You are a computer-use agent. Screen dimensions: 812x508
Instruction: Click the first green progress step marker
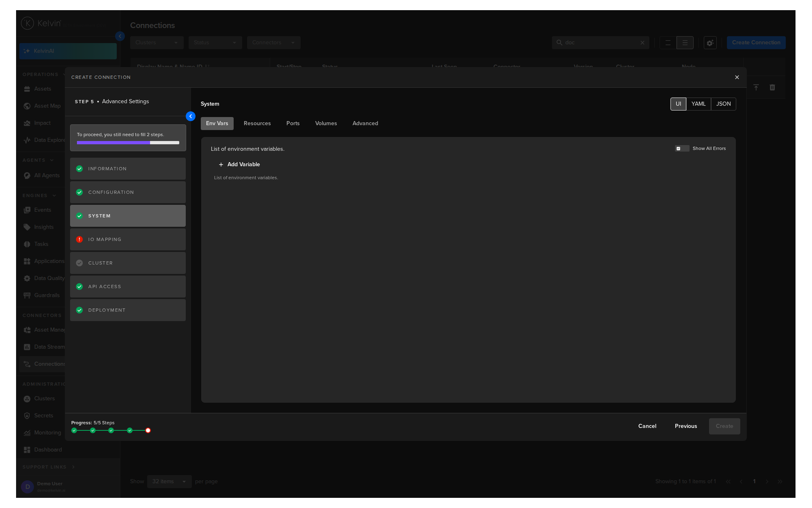click(x=74, y=431)
